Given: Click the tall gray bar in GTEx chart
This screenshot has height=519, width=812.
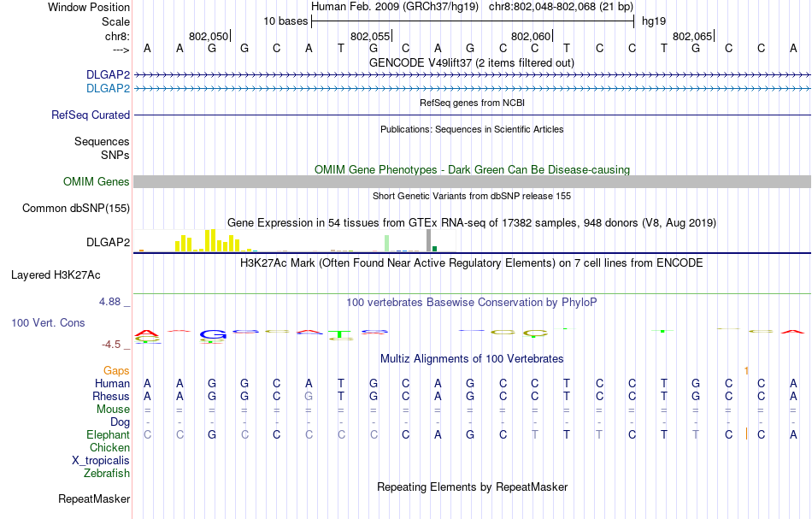Looking at the screenshot, I should 428,241.
